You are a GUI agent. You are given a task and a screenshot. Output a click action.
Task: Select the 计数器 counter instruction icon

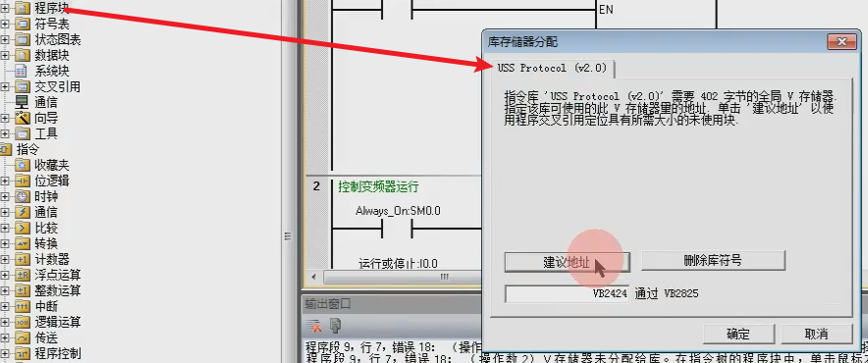coord(23,259)
